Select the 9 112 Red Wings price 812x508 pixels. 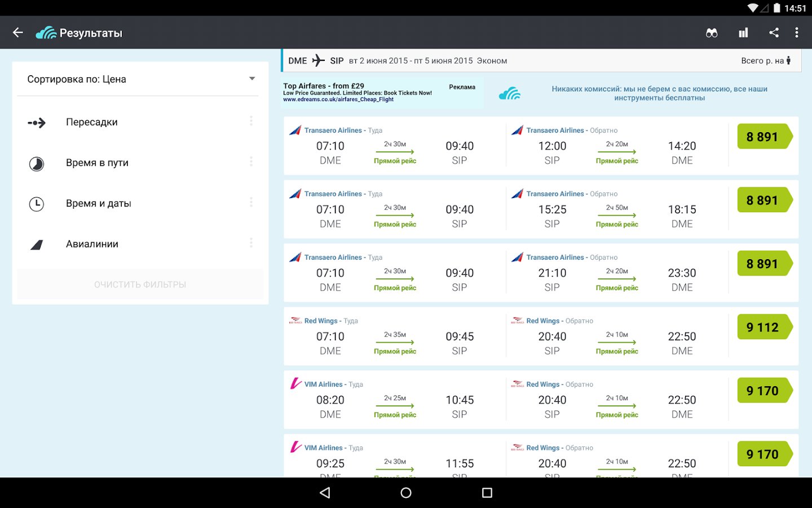(x=765, y=327)
